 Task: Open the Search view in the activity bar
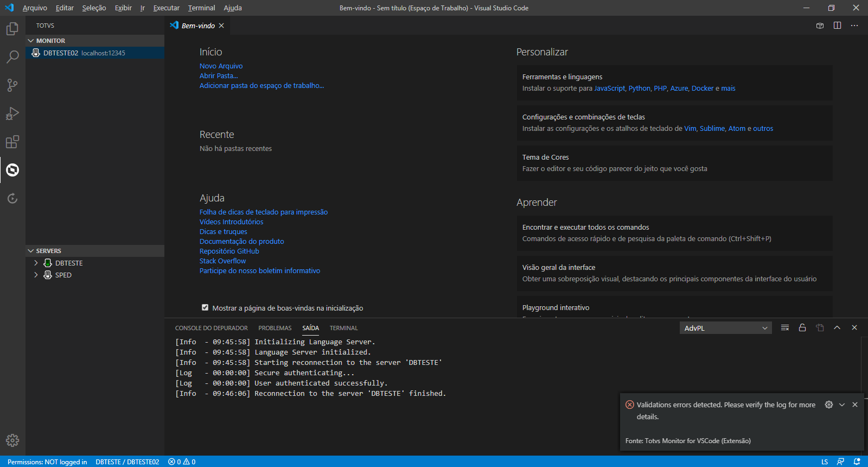[x=12, y=57]
